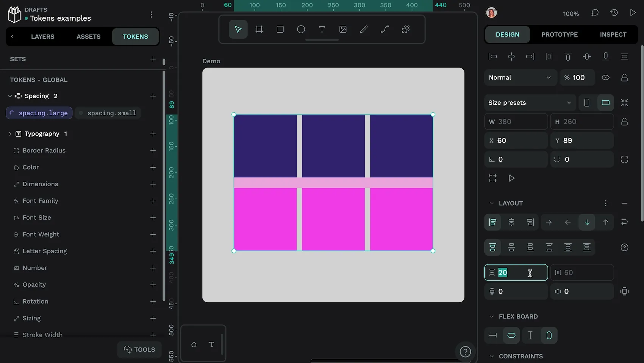Viewport: 644px width, 363px height.
Task: Toggle the shape visibility eye icon
Action: point(605,77)
